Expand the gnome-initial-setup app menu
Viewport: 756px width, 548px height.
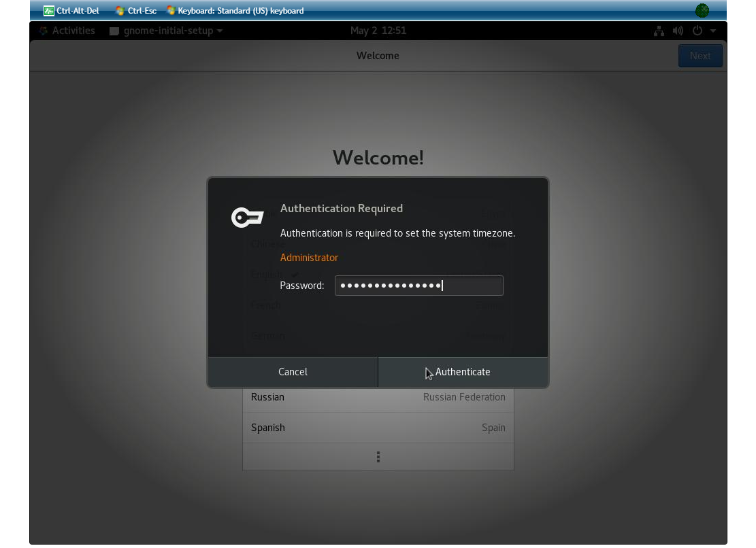[x=167, y=31]
